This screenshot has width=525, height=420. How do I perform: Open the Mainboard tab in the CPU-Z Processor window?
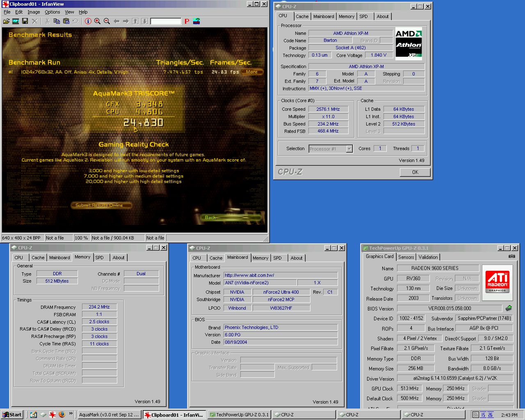tap(324, 16)
